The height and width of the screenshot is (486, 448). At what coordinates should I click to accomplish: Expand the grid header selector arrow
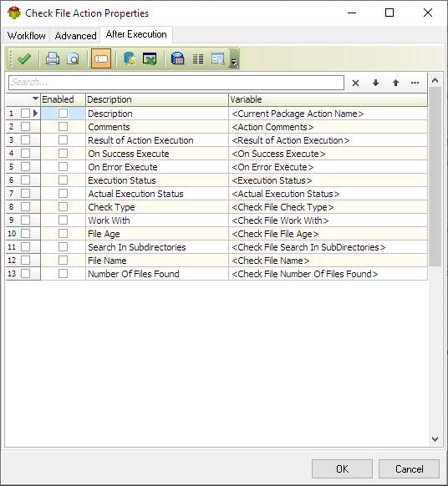pyautogui.click(x=35, y=99)
